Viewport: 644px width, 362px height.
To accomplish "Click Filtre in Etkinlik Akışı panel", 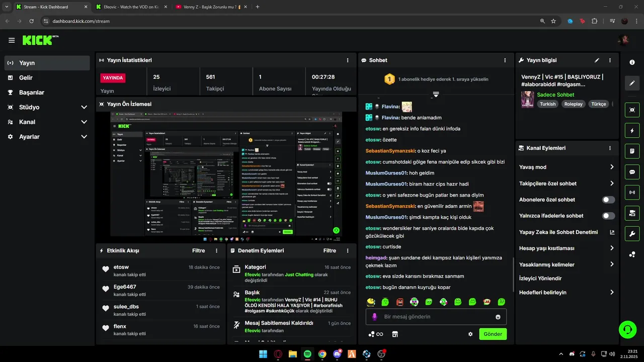I will pyautogui.click(x=199, y=250).
